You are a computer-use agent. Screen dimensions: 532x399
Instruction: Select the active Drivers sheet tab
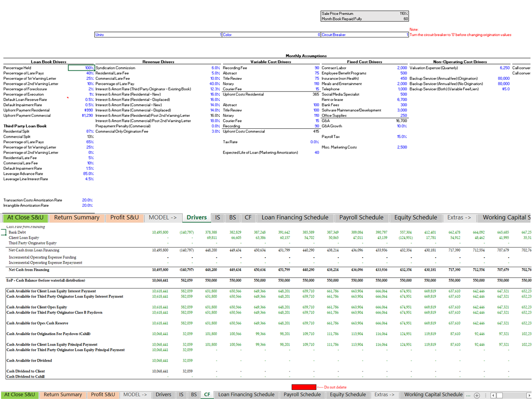click(197, 218)
